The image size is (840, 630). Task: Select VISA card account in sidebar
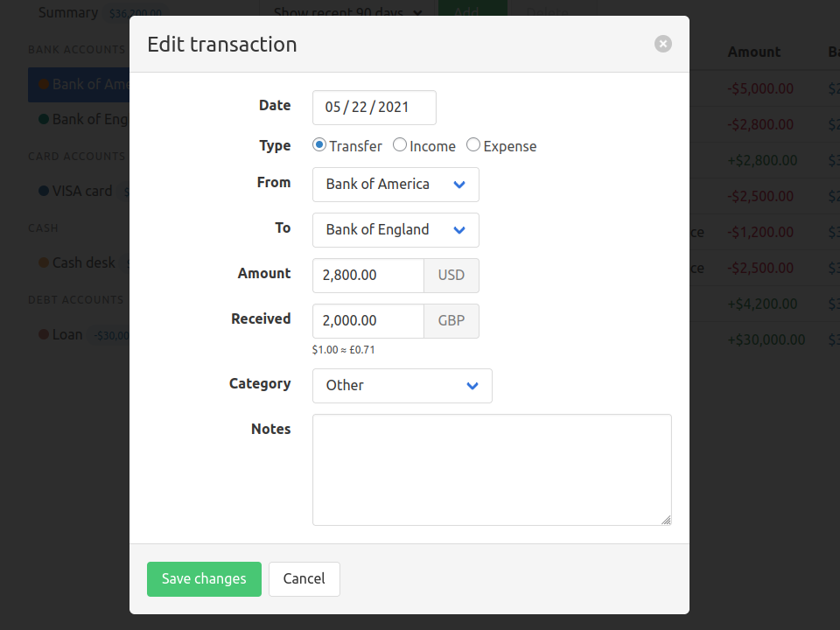(x=79, y=192)
